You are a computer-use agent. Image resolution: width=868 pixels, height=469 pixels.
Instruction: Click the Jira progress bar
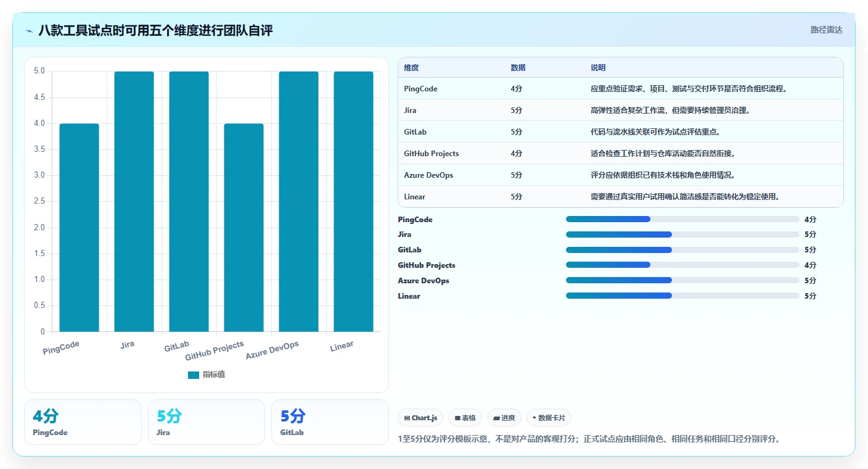(682, 234)
